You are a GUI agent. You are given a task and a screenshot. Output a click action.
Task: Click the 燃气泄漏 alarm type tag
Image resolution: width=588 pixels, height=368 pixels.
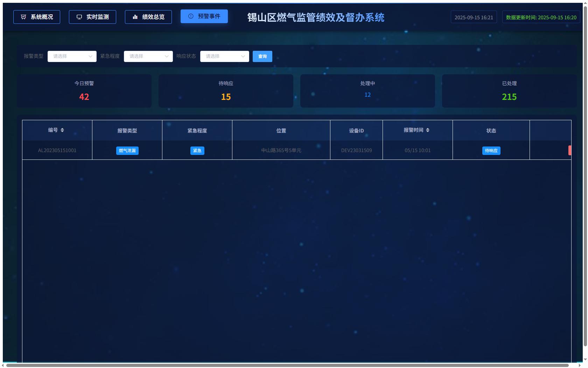pyautogui.click(x=127, y=151)
